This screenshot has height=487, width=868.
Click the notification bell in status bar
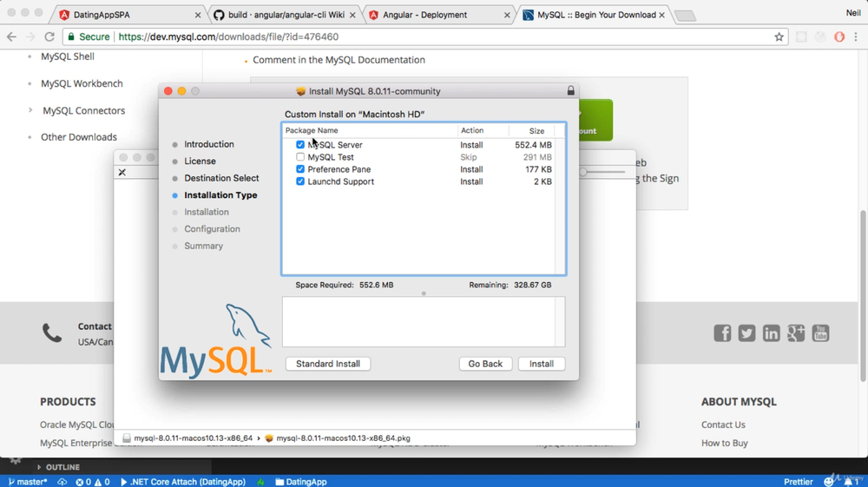coord(849,482)
